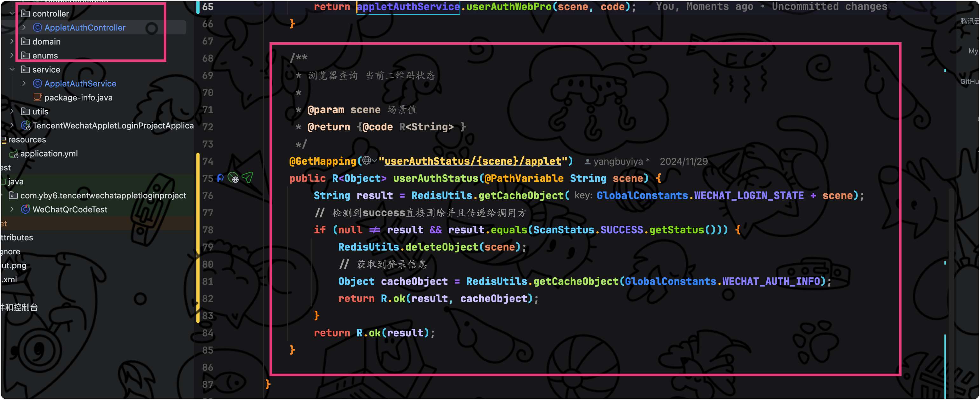Collapse the service folder chevron
The image size is (980, 400).
(12, 70)
